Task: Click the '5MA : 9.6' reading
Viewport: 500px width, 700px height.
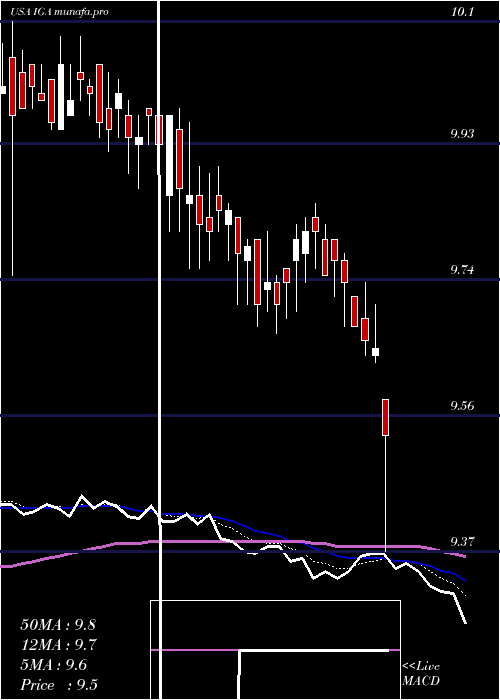Action: tap(54, 665)
